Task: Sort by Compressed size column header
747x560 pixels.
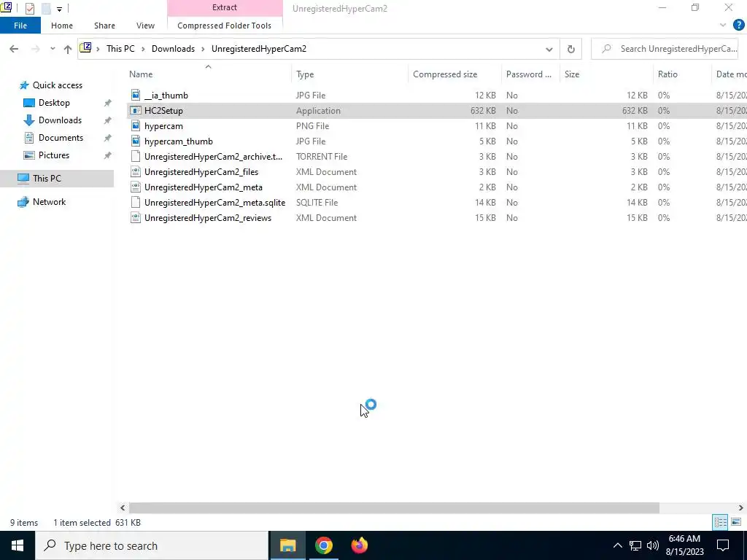Action: 445,74
